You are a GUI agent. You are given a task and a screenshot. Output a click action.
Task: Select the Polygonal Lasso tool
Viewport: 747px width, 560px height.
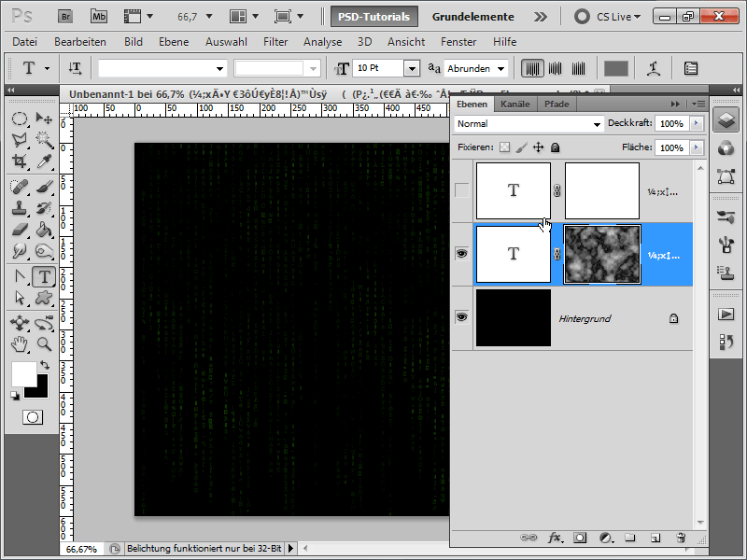pos(19,139)
